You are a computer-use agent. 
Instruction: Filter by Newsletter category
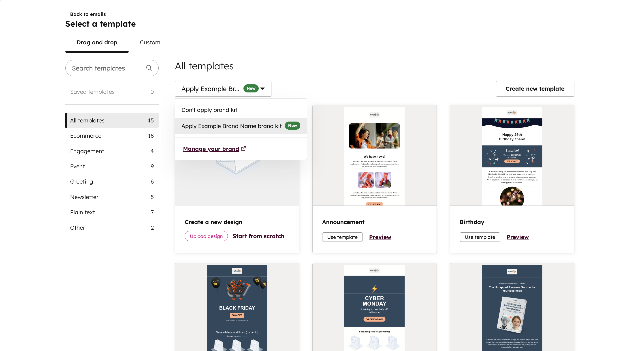pos(84,197)
